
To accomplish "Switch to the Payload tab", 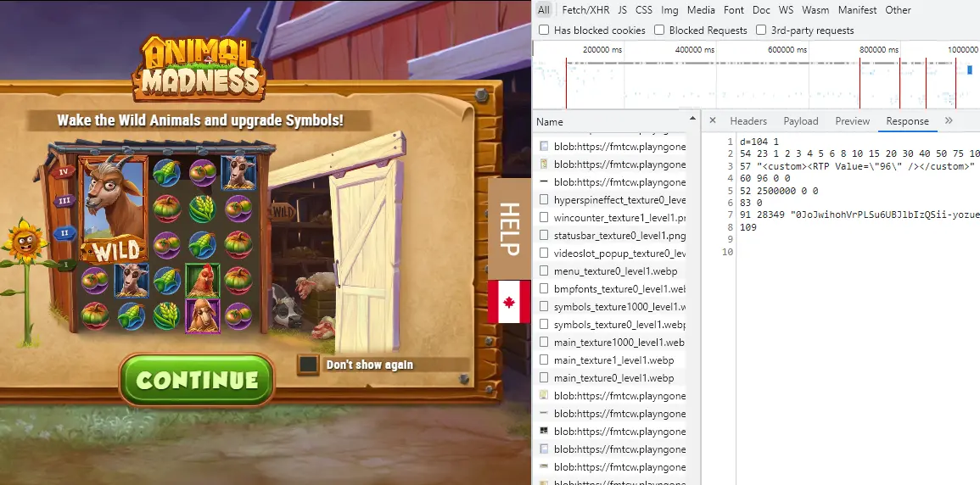I will click(x=801, y=121).
